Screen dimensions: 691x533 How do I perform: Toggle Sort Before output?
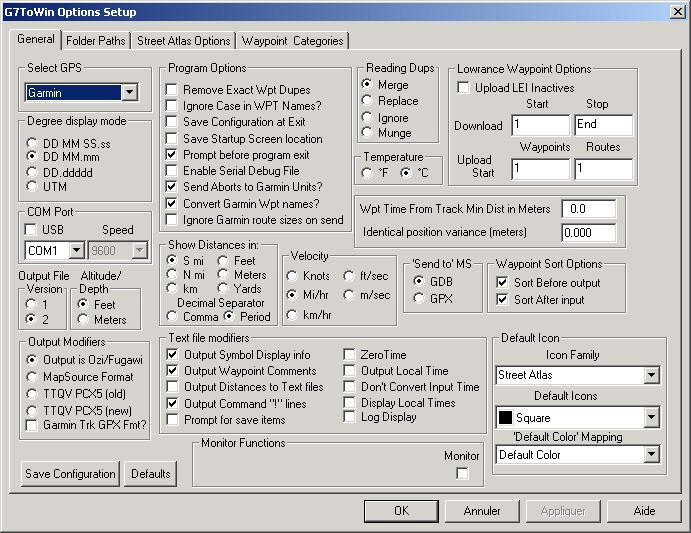tap(502, 282)
